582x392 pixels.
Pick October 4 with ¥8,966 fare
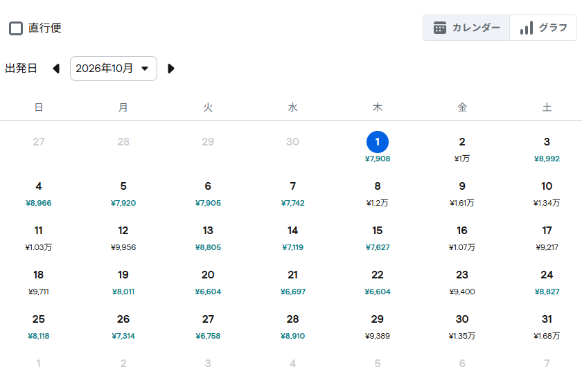pos(39,194)
